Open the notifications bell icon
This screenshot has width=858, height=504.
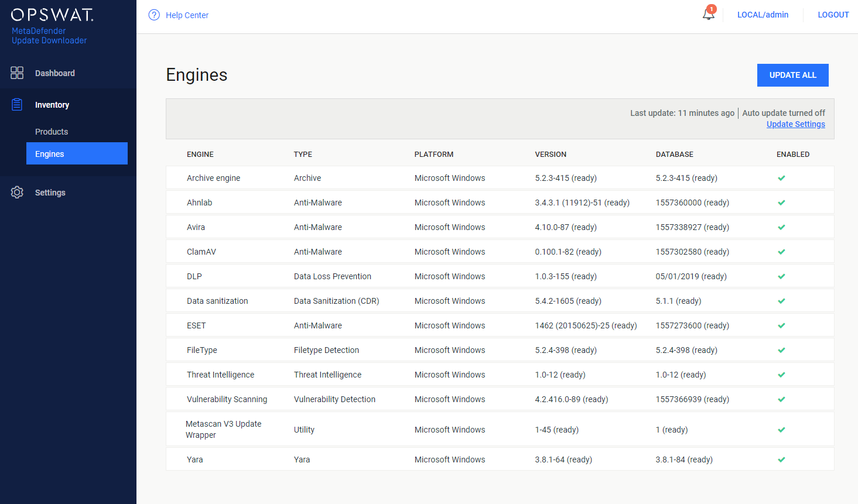709,14
